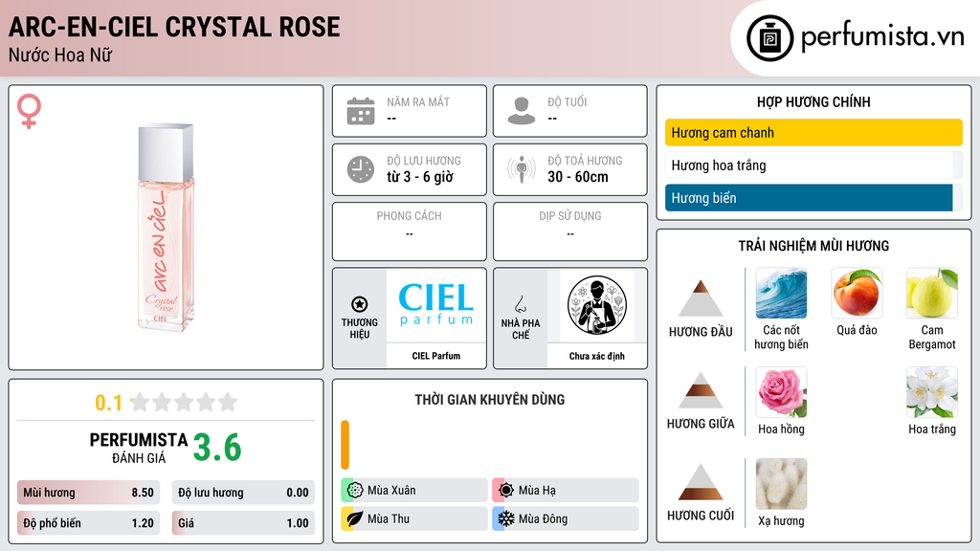Click the Mùa Xuân season label
980x551 pixels.
coord(391,491)
